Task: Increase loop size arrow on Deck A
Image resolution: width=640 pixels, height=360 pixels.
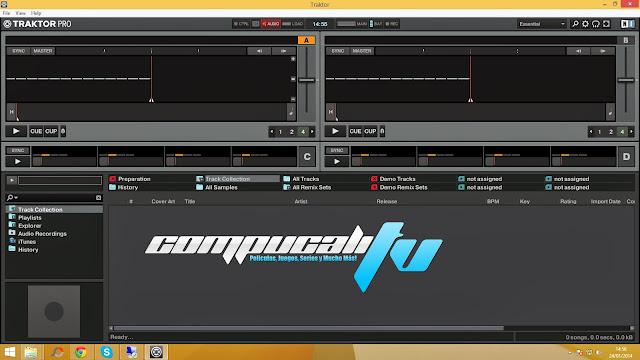Action: (x=312, y=131)
